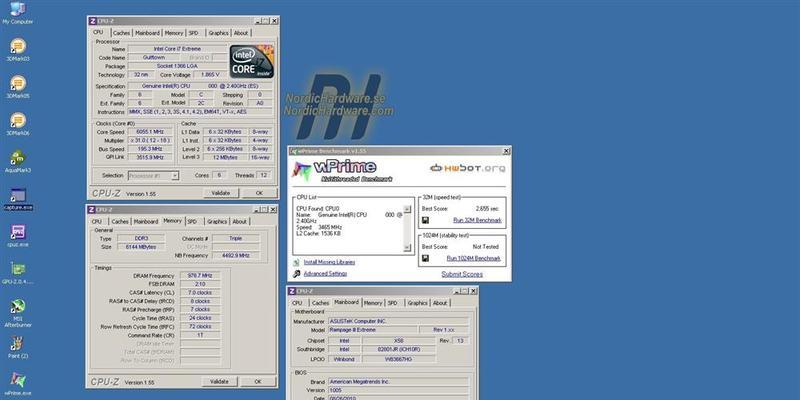Click Validate in the top CPU-Z window
This screenshot has height=400, width=800.
(221, 193)
